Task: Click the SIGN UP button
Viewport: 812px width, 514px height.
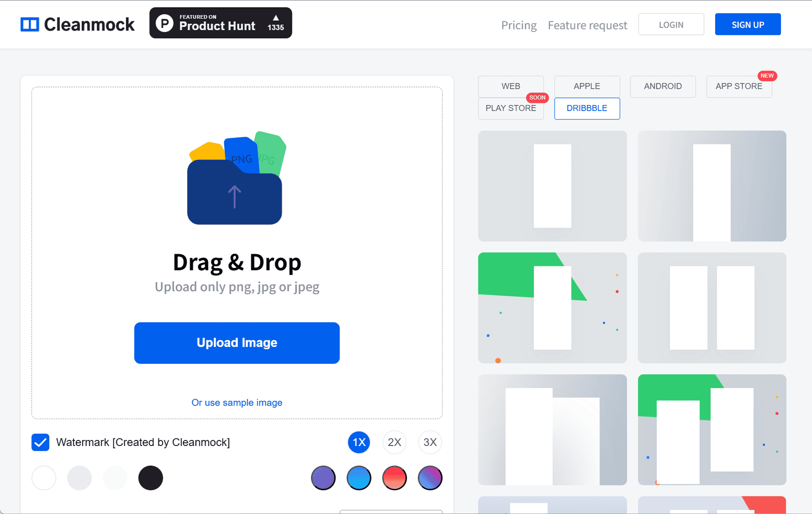Action: point(748,24)
